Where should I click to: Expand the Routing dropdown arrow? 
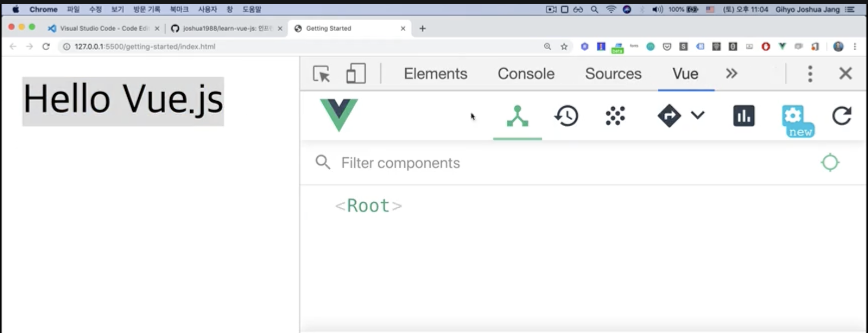(698, 115)
